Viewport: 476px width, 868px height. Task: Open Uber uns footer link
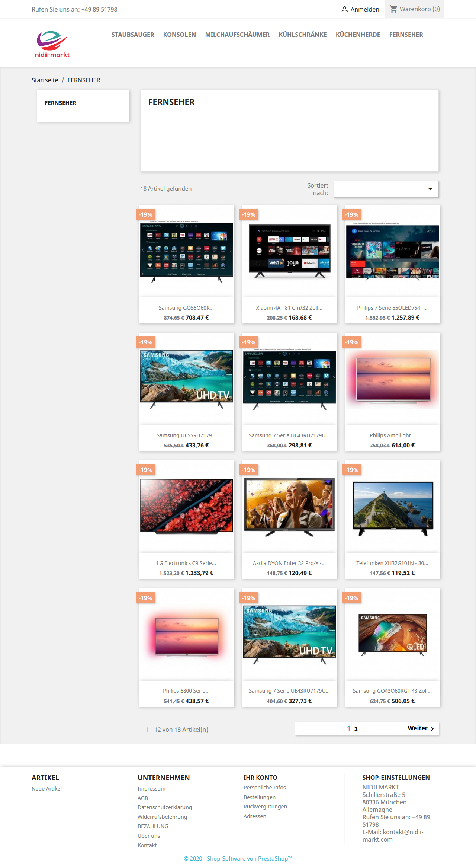click(149, 836)
